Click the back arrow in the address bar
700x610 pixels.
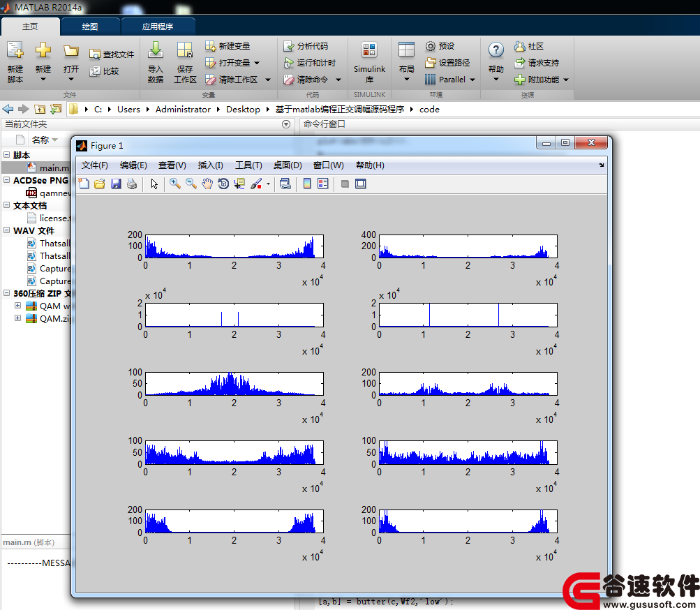click(x=8, y=109)
